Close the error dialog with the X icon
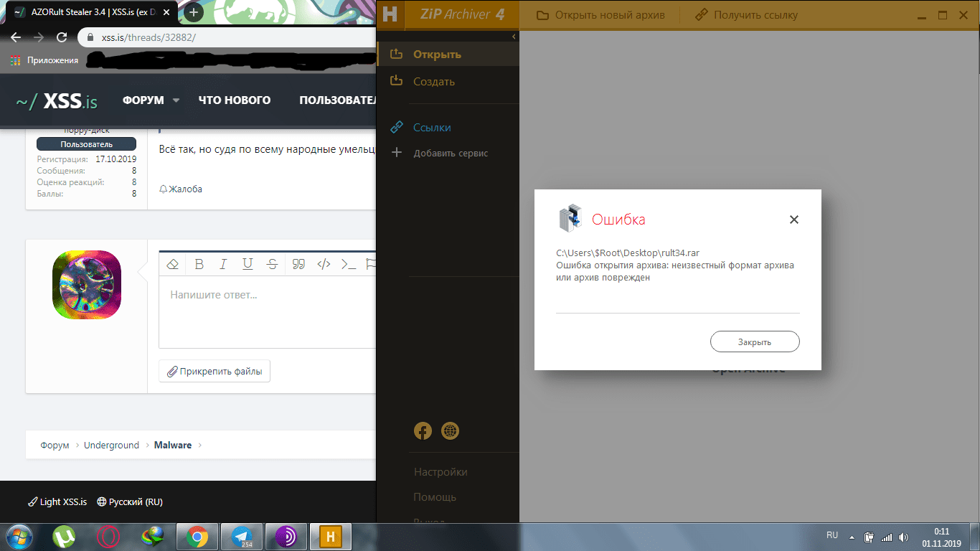Viewport: 980px width, 551px height. (x=793, y=220)
